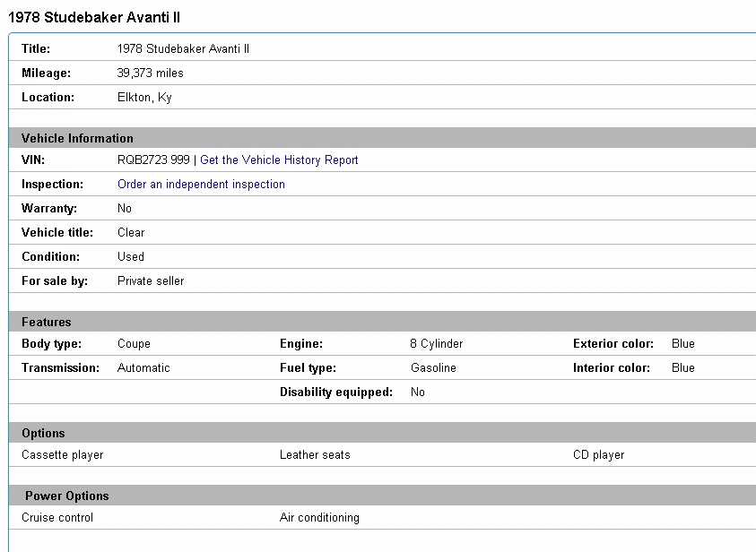This screenshot has height=552, width=756.
Task: Select the 39,373 miles mileage value
Action: (x=150, y=73)
